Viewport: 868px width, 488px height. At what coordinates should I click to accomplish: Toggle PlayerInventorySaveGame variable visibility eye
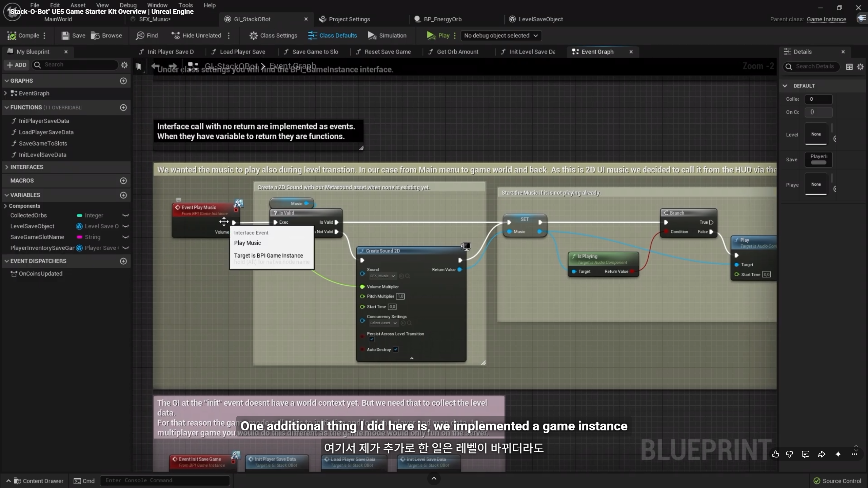point(125,248)
